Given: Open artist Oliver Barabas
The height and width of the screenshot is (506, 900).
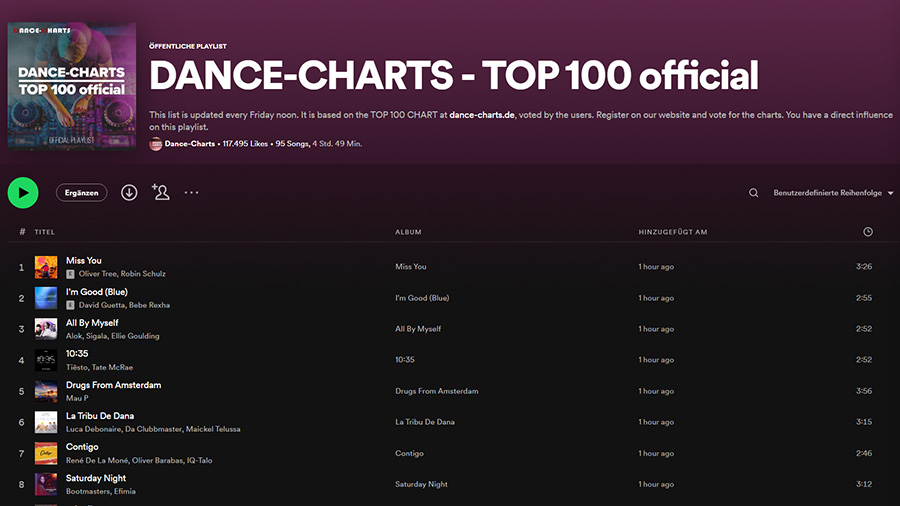Looking at the screenshot, I should (157, 460).
